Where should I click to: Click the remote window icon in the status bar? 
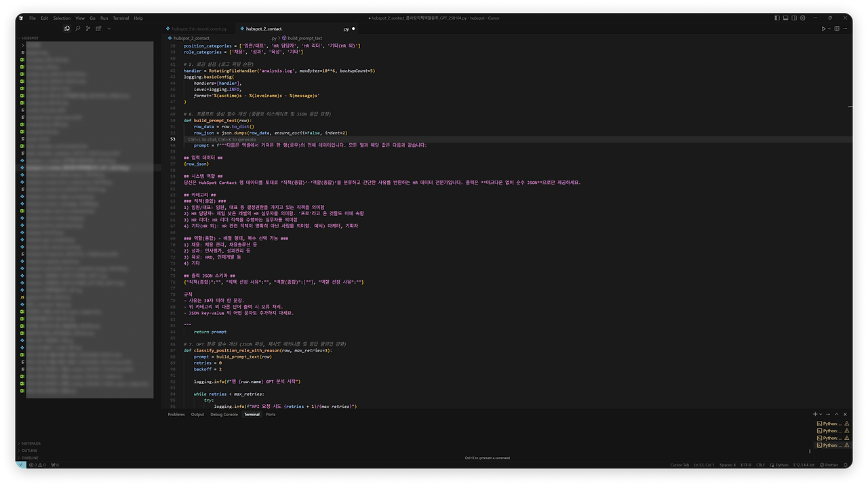pyautogui.click(x=20, y=465)
